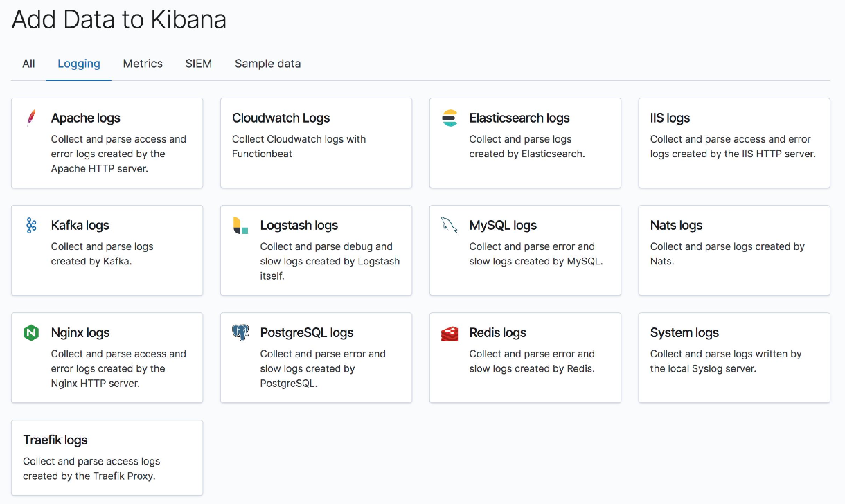The height and width of the screenshot is (504, 845).
Task: Open the Nginx logs title
Action: 80,333
